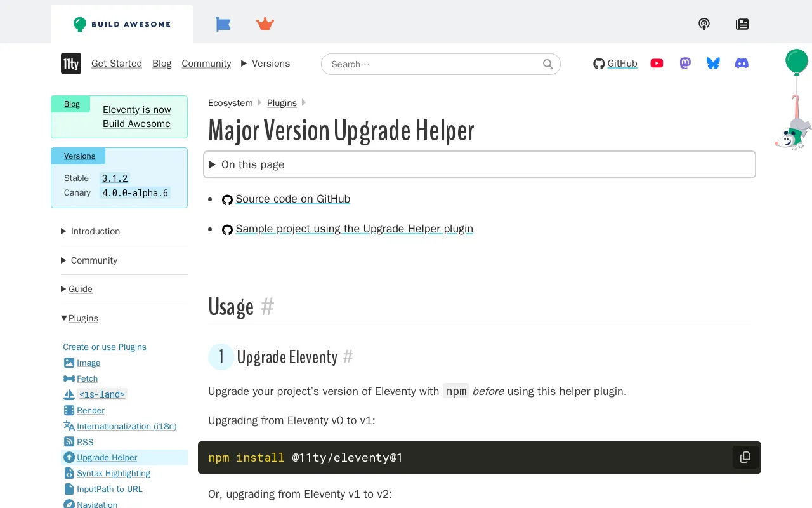Open the Bluesky butterfly icon

click(713, 63)
